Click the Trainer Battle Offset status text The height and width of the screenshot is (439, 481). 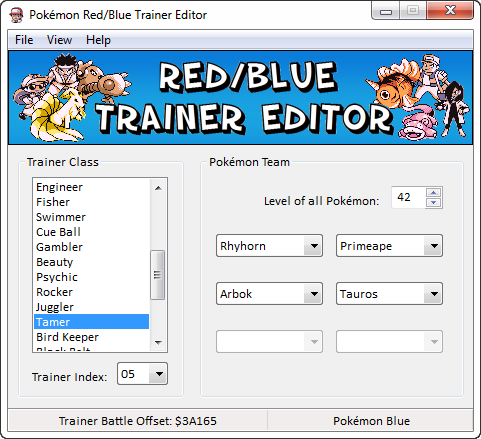(x=138, y=421)
